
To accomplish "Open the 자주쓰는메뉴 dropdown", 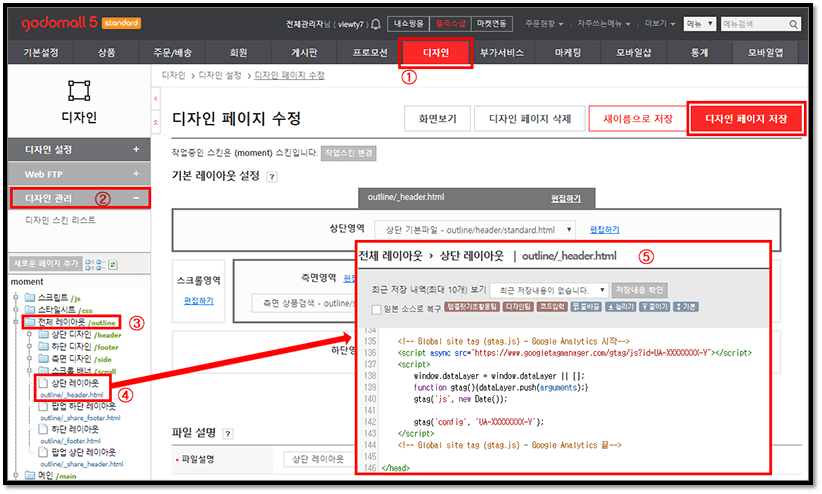I will [603, 24].
